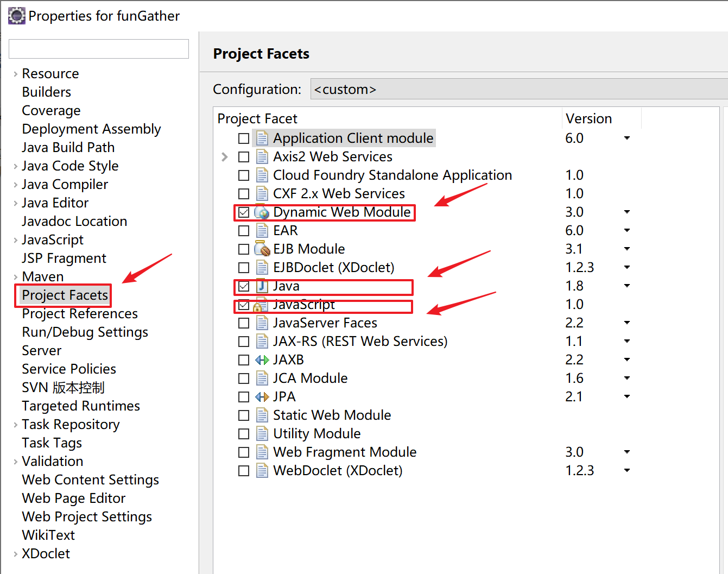
Task: Expand the Validation tree node
Action: click(x=15, y=462)
